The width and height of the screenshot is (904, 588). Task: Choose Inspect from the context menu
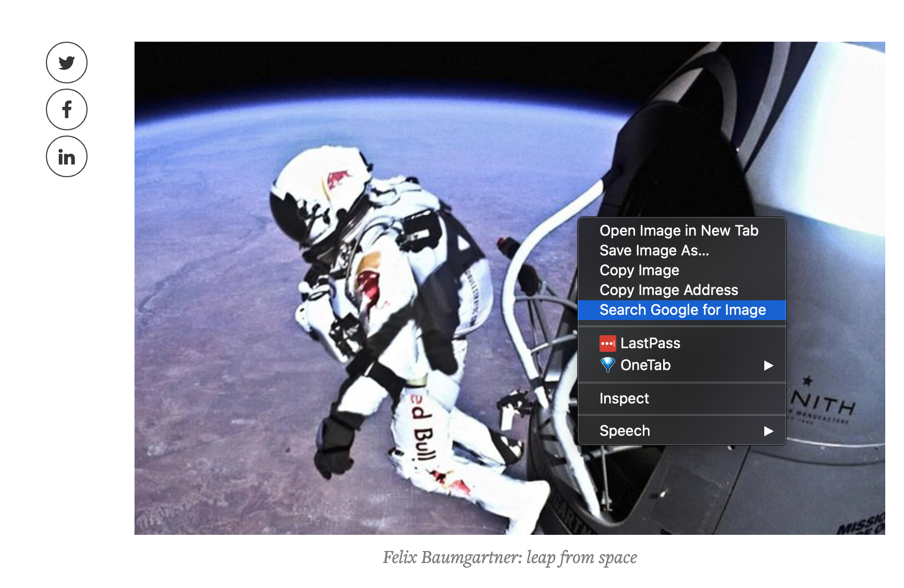[x=681, y=398]
